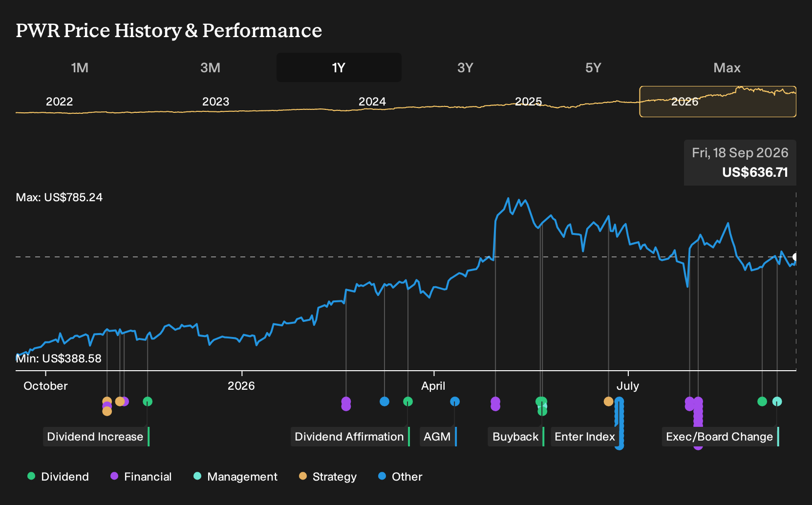Toggle the Other legend filter
This screenshot has height=505, width=812.
point(400,477)
